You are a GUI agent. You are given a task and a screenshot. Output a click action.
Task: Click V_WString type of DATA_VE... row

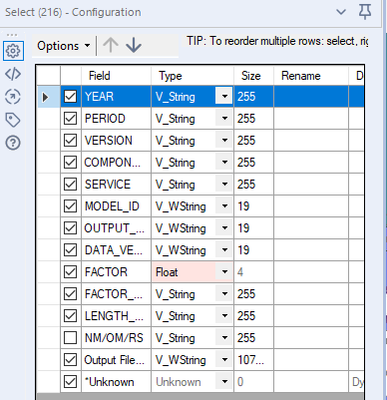180,250
